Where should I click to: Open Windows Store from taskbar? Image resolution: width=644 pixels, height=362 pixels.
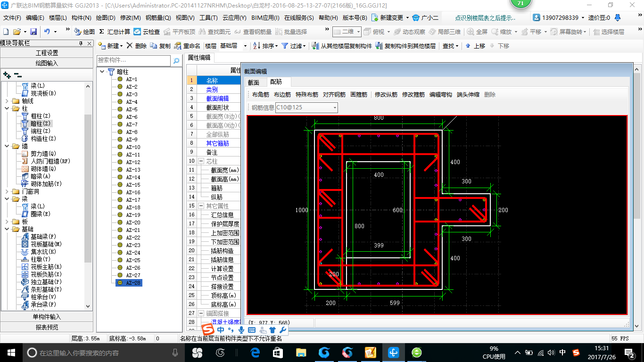pyautogui.click(x=278, y=352)
